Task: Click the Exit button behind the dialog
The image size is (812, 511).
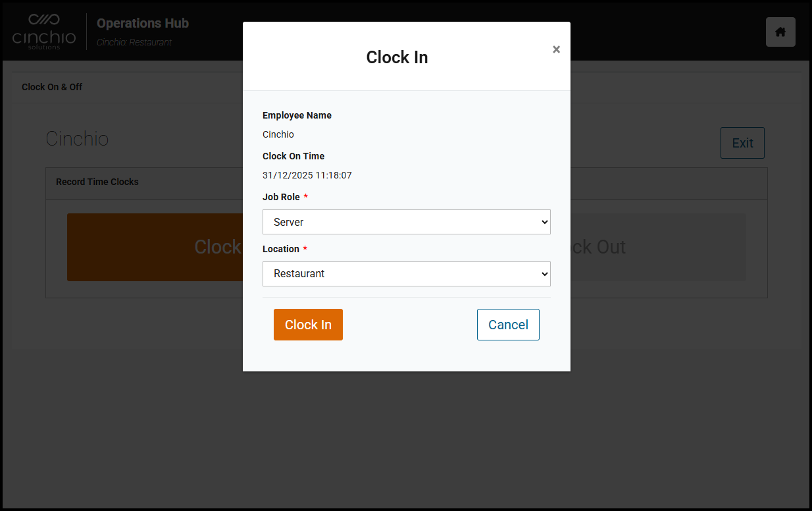Action: (x=742, y=143)
